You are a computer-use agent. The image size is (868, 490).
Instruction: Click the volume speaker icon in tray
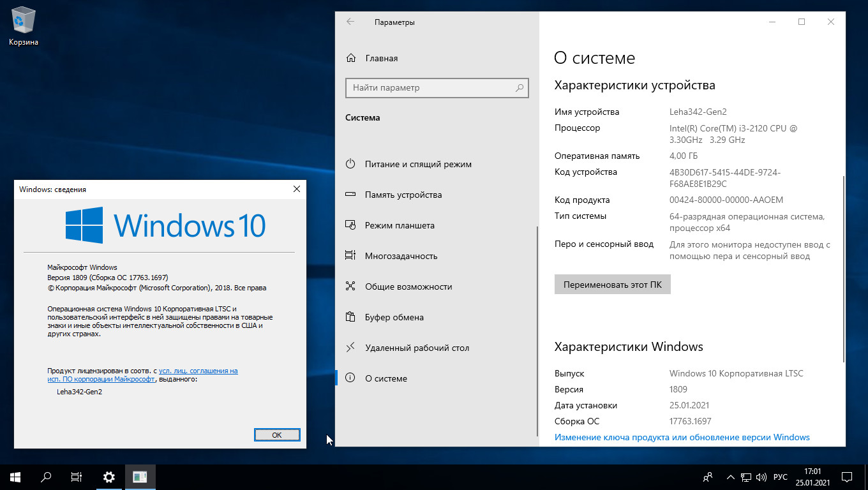click(x=761, y=477)
